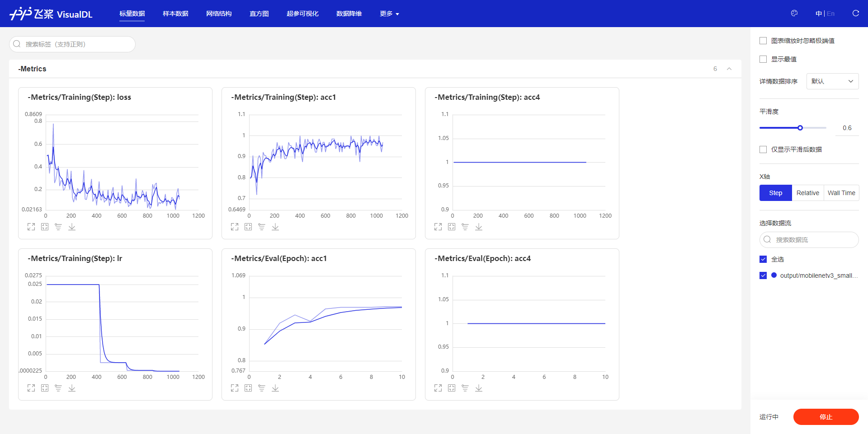The width and height of the screenshot is (868, 434).
Task: Enable 图表缩放时忽略极端值 checkbox
Action: [763, 41]
